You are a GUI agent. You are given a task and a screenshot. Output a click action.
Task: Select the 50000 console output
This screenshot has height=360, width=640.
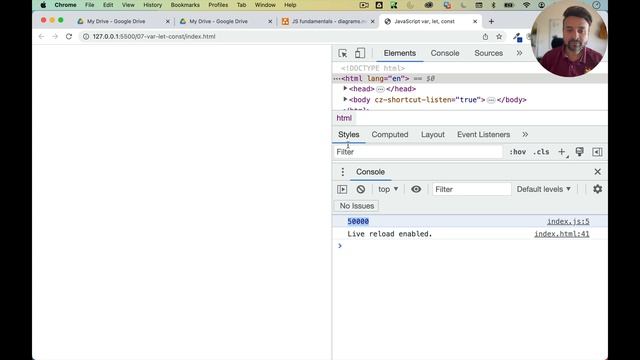pos(358,221)
